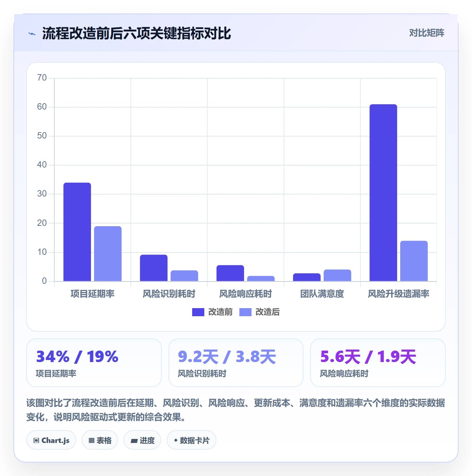Click the 改造前 bar for 风险升级遗漏率
The width and height of the screenshot is (472, 476).
pos(383,193)
